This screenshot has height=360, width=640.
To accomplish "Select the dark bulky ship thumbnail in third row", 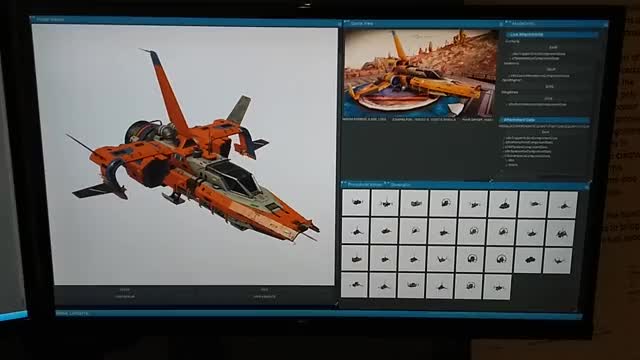I will tap(529, 260).
